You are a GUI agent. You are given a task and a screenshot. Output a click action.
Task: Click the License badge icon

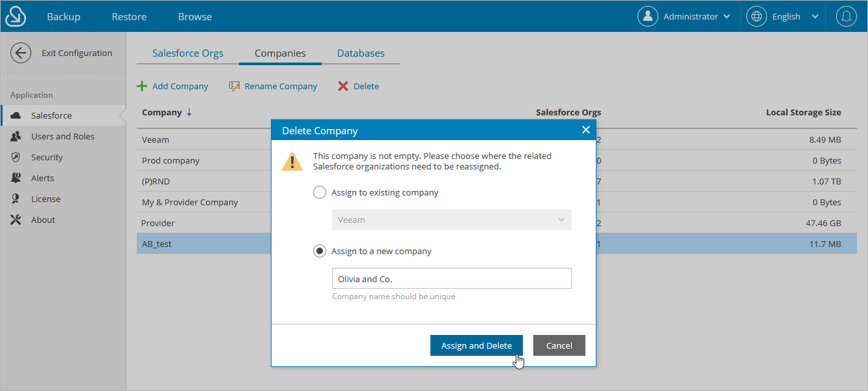click(16, 199)
